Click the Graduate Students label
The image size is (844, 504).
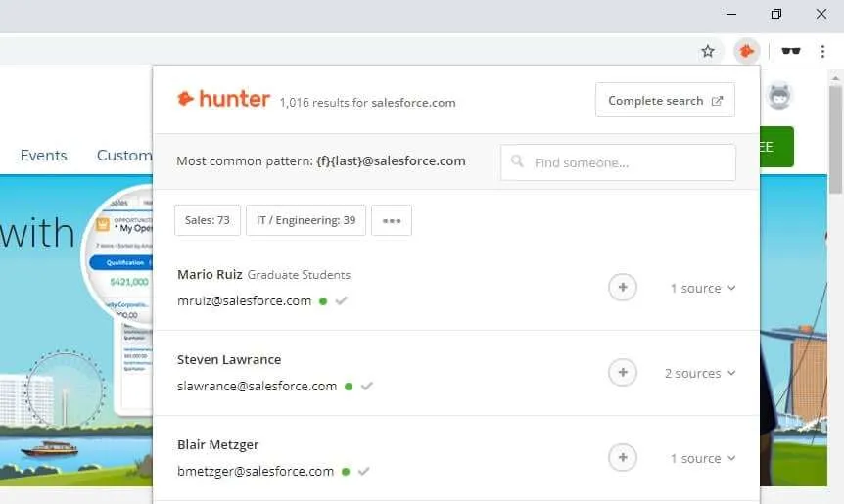pos(299,275)
